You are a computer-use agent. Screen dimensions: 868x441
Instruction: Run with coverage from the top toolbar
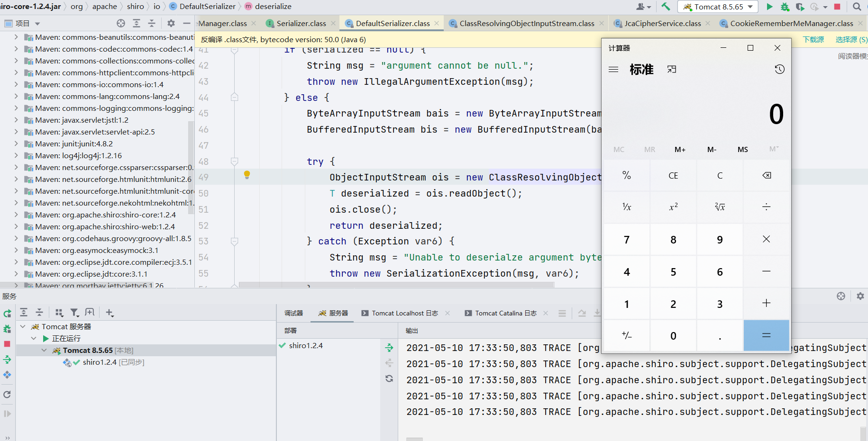[800, 7]
